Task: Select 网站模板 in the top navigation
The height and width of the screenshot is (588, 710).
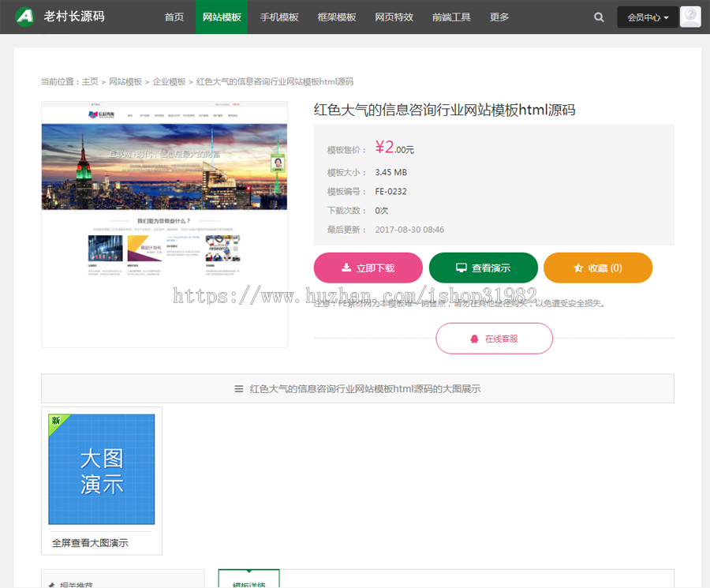Action: pyautogui.click(x=222, y=17)
